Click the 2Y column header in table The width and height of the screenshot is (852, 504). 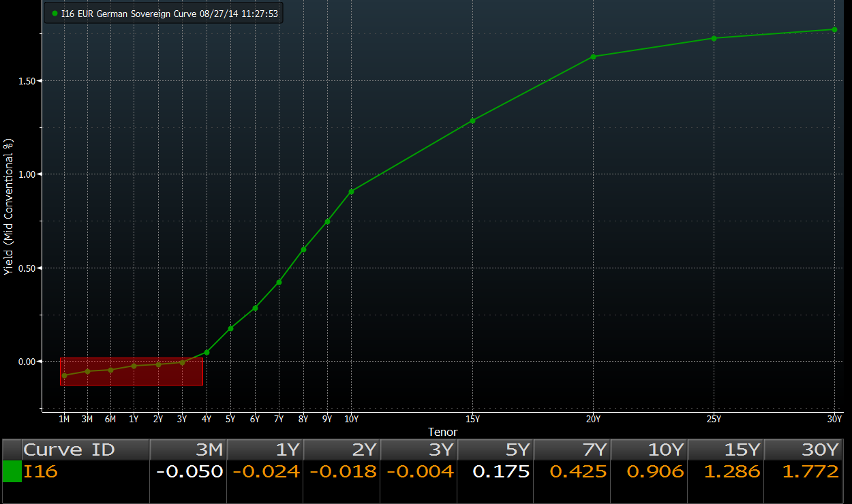click(341, 450)
